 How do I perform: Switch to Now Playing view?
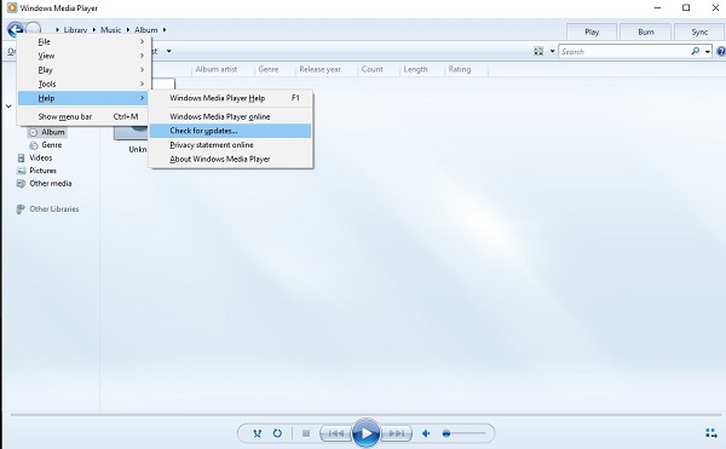(711, 433)
